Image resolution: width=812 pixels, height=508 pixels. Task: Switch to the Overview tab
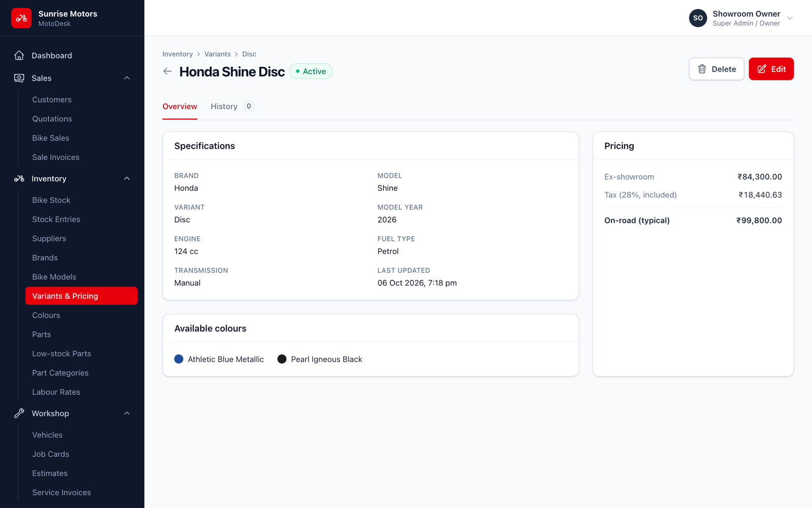point(180,107)
